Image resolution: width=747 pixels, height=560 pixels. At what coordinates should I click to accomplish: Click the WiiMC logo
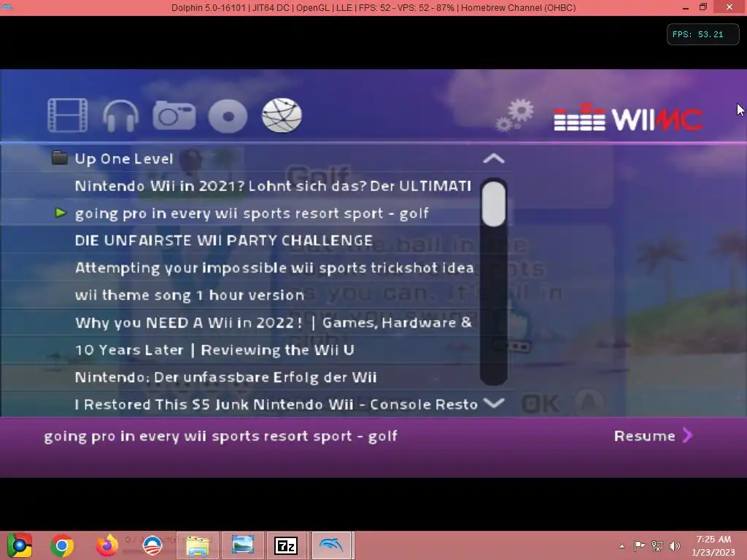(628, 117)
